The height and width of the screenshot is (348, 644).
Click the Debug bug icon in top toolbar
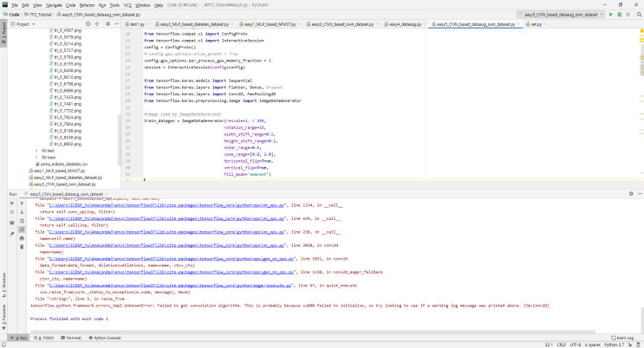[x=618, y=15]
